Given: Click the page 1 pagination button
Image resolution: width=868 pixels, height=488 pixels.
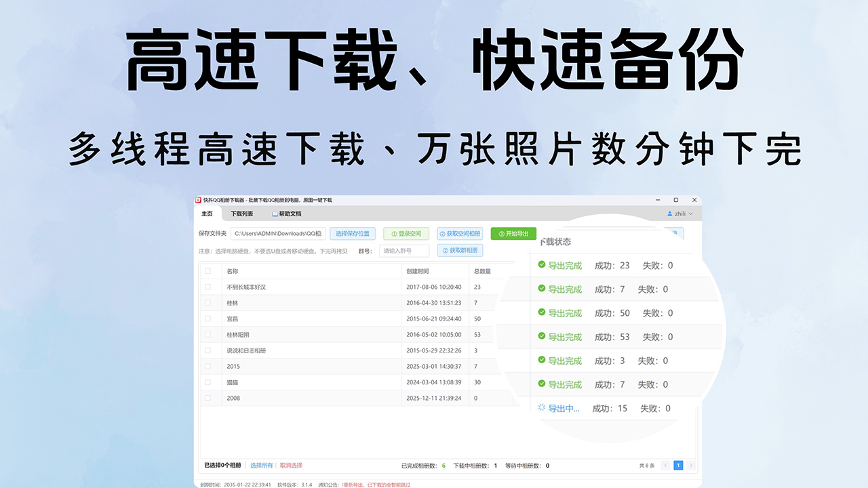Looking at the screenshot, I should (x=678, y=466).
